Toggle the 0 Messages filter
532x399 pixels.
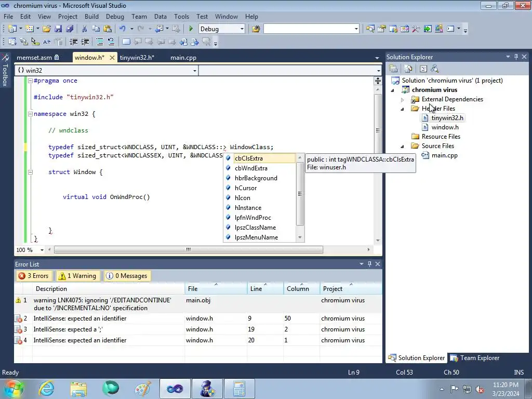pos(127,276)
